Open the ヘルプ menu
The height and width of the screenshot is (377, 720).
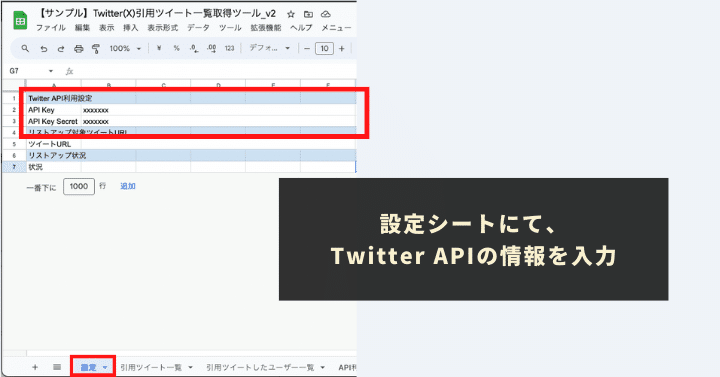301,28
